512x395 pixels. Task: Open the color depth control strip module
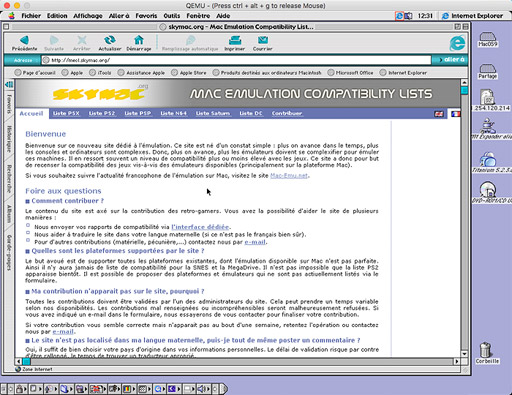[129, 389]
